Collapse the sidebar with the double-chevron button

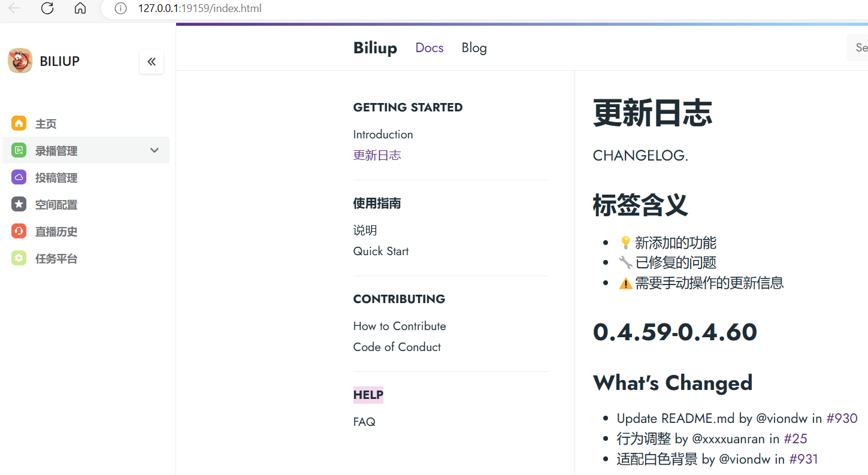pos(151,61)
